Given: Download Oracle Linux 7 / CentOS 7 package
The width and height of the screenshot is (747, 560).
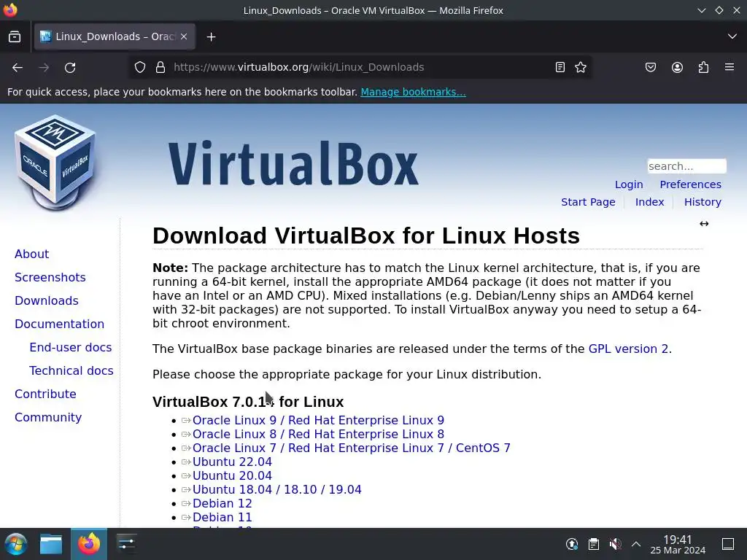Looking at the screenshot, I should coord(351,448).
